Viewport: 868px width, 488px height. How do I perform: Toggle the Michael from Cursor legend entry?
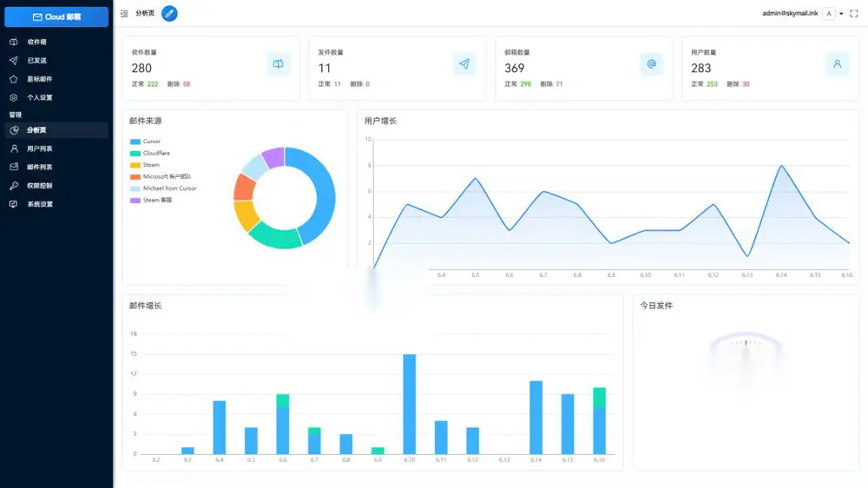pos(163,188)
